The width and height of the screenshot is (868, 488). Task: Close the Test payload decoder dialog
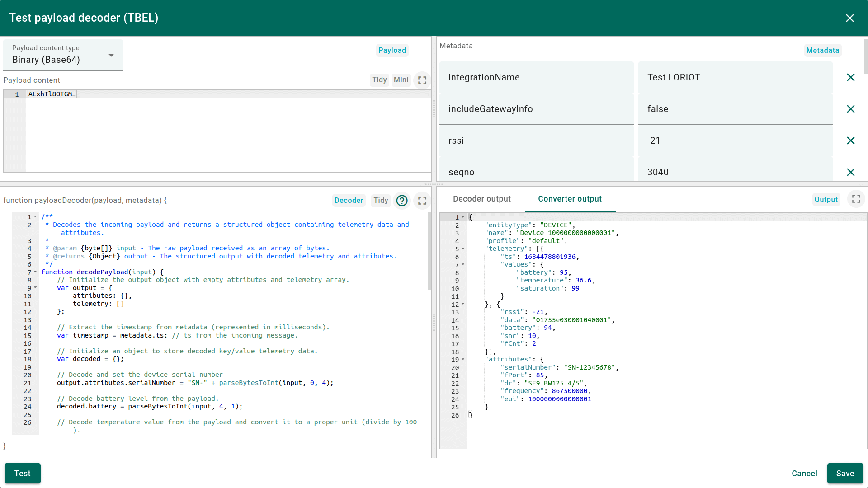(x=849, y=18)
